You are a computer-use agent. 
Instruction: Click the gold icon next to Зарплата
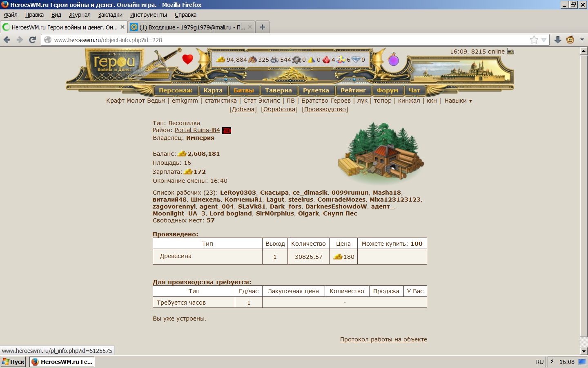click(188, 172)
